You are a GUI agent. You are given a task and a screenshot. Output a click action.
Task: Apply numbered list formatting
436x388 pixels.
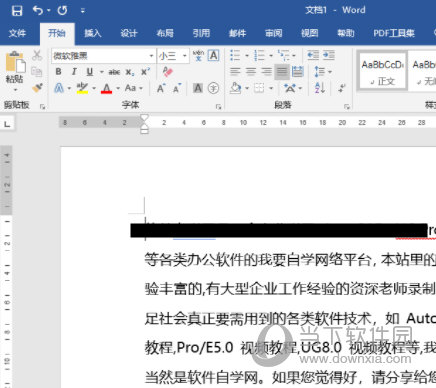[259, 55]
